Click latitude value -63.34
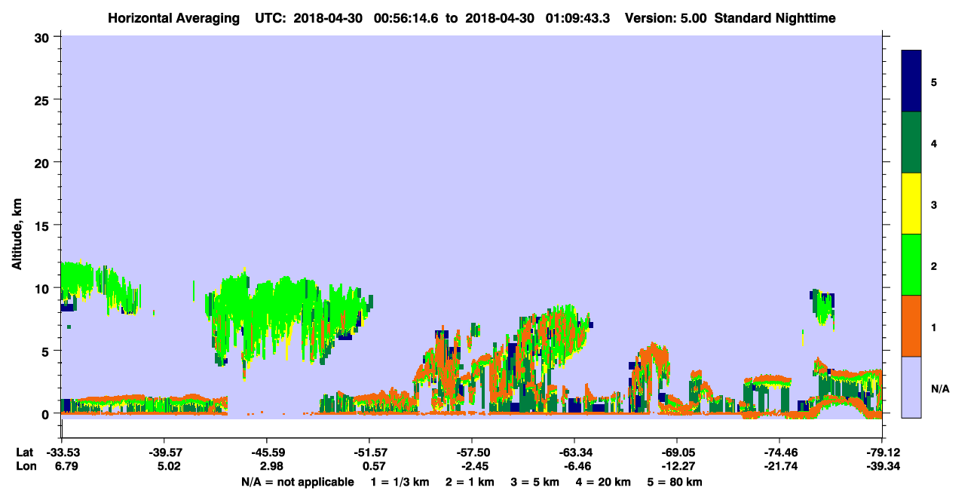This screenshot has width=980, height=503. click(x=574, y=452)
